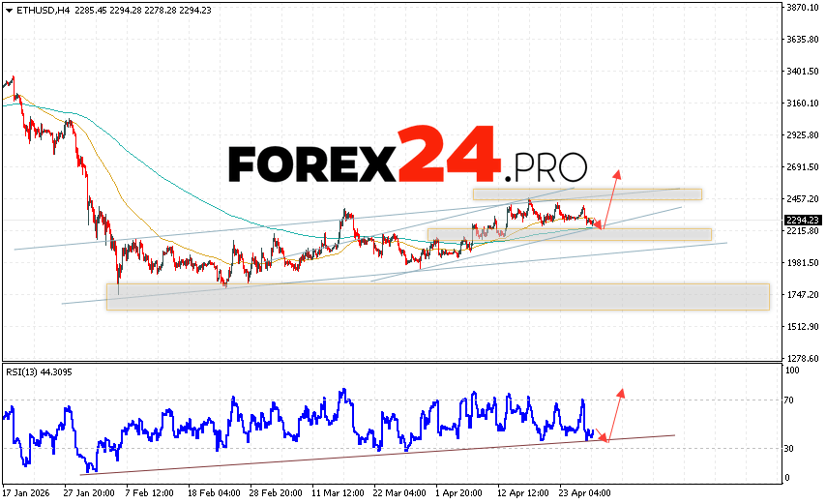Select the middle support zone near 2215.80
826x504 pixels.
(x=569, y=234)
